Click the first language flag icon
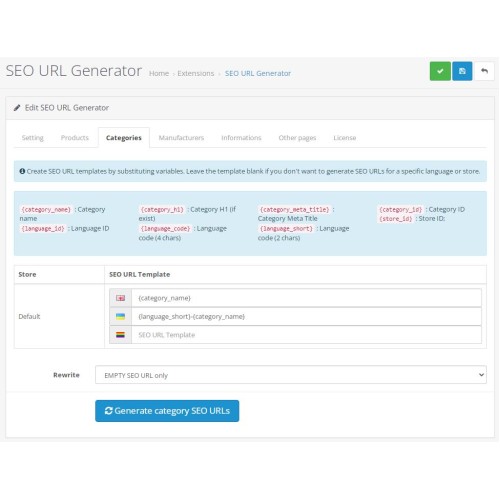Image resolution: width=500 pixels, height=500 pixels. (x=120, y=298)
